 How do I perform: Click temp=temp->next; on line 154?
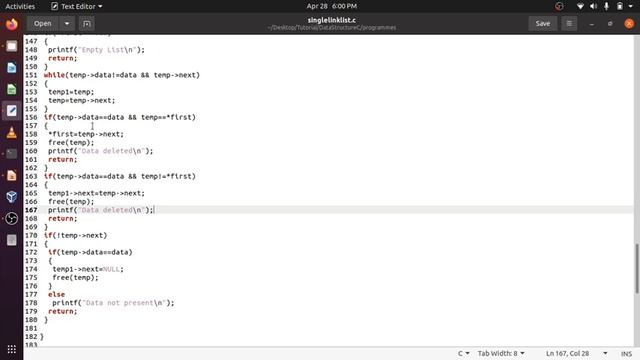point(82,100)
